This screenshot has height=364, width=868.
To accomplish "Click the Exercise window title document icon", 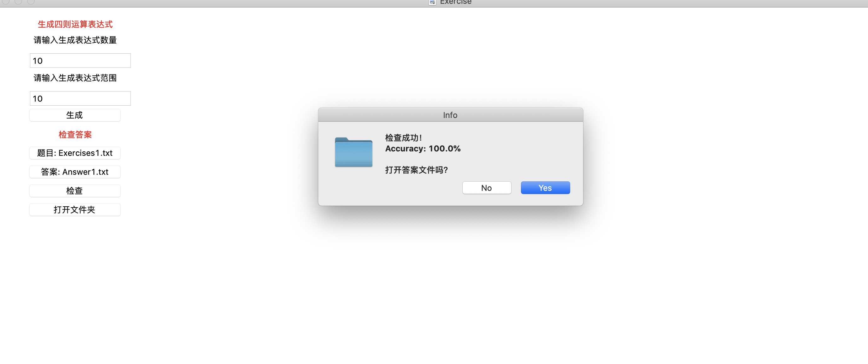I will pyautogui.click(x=432, y=2).
